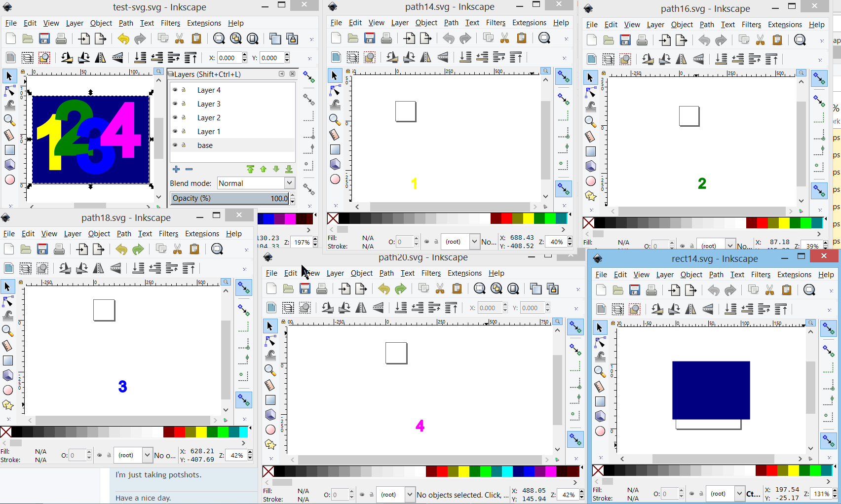Hide Layer 4 using its eye icon
Screen dimensions: 841x504
[175, 90]
